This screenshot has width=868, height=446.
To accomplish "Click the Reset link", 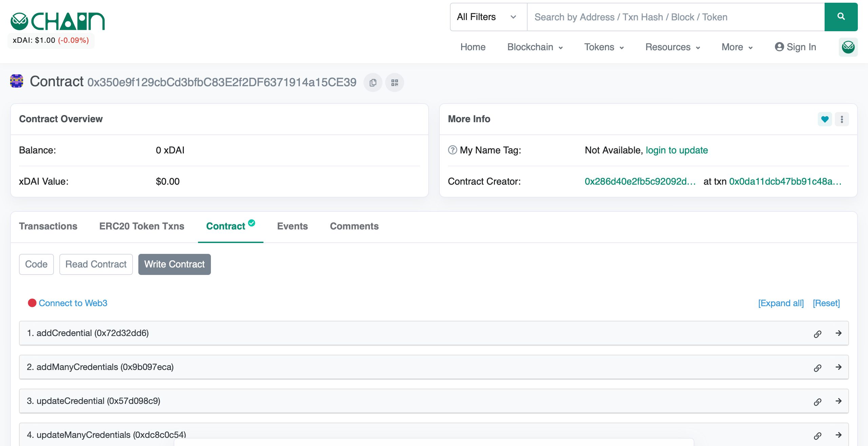I will pyautogui.click(x=826, y=303).
